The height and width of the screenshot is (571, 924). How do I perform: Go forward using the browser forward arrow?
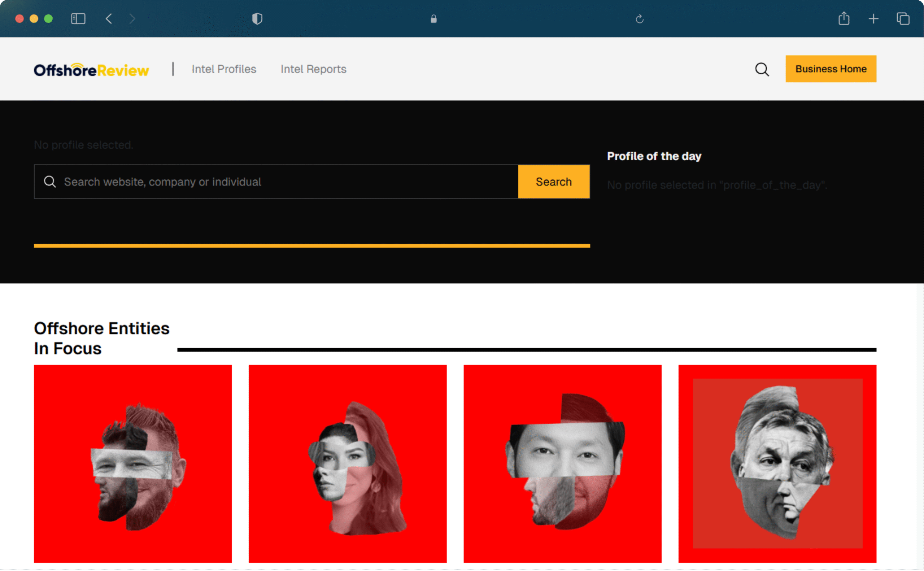tap(132, 18)
